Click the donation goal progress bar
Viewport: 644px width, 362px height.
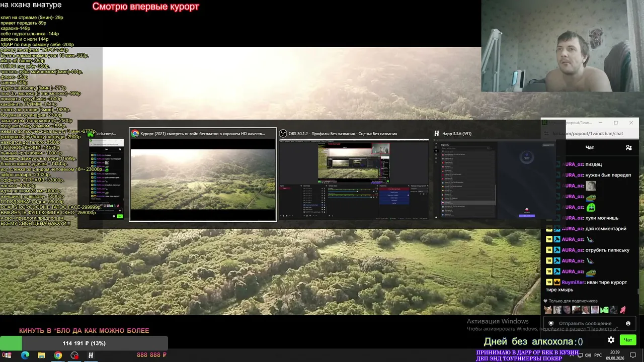84,343
